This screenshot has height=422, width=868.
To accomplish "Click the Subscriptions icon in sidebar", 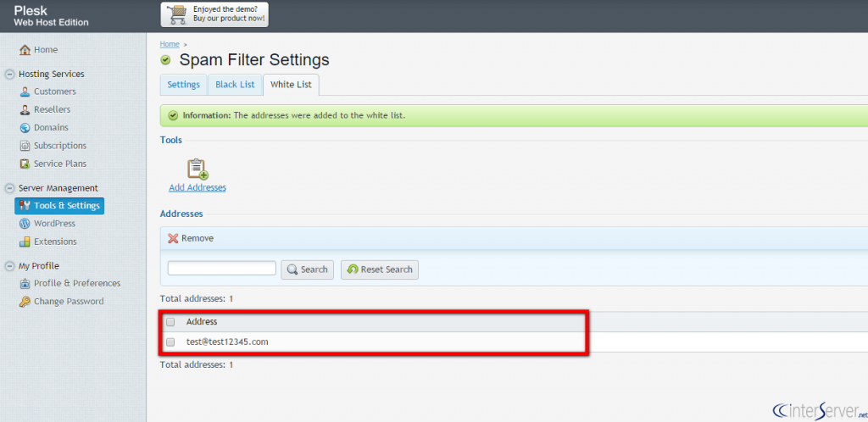I will coord(25,146).
